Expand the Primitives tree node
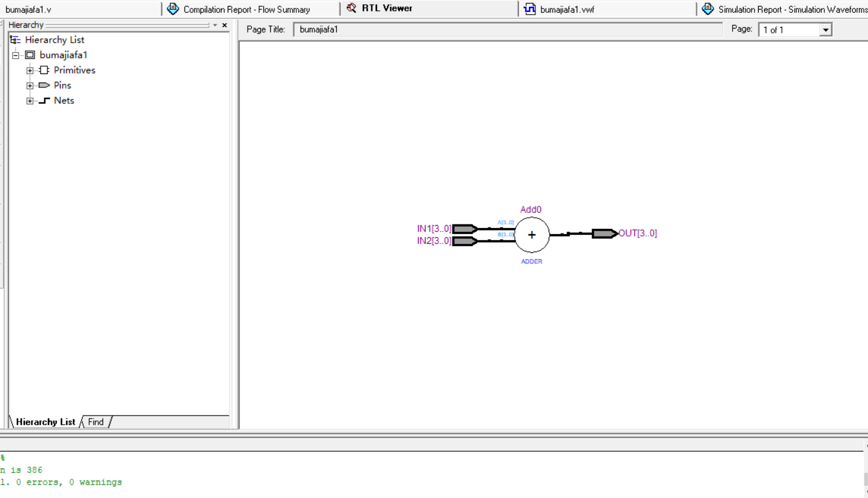This screenshot has width=868, height=498. point(30,70)
